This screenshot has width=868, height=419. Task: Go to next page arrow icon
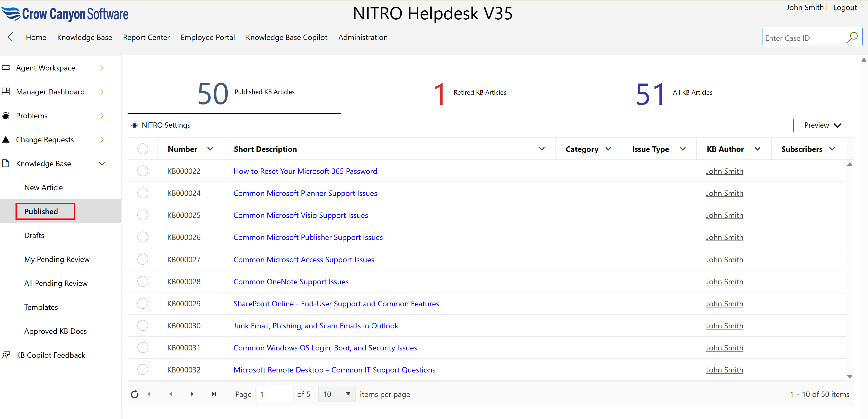point(192,394)
